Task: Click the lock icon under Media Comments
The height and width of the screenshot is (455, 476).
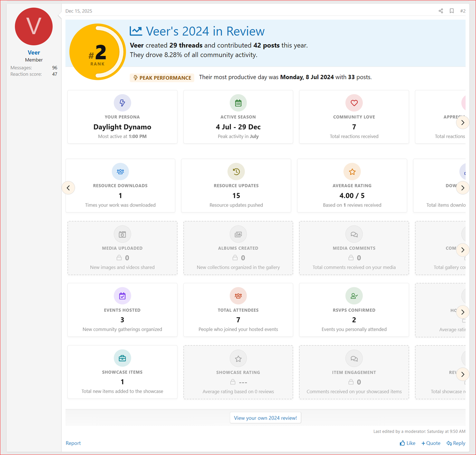Action: [351, 257]
